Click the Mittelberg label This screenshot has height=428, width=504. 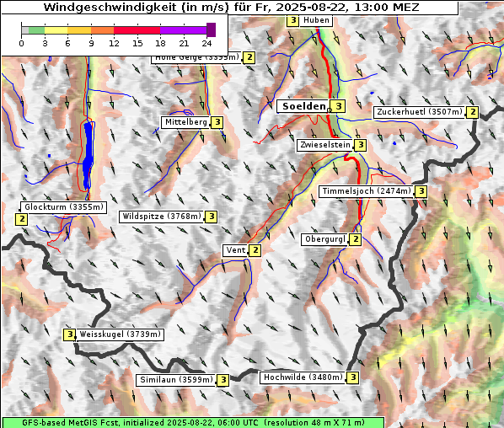pos(185,122)
